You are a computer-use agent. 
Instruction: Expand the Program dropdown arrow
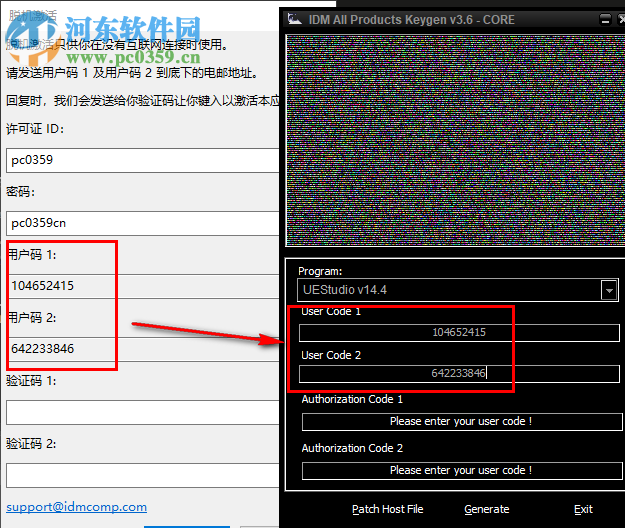[609, 290]
